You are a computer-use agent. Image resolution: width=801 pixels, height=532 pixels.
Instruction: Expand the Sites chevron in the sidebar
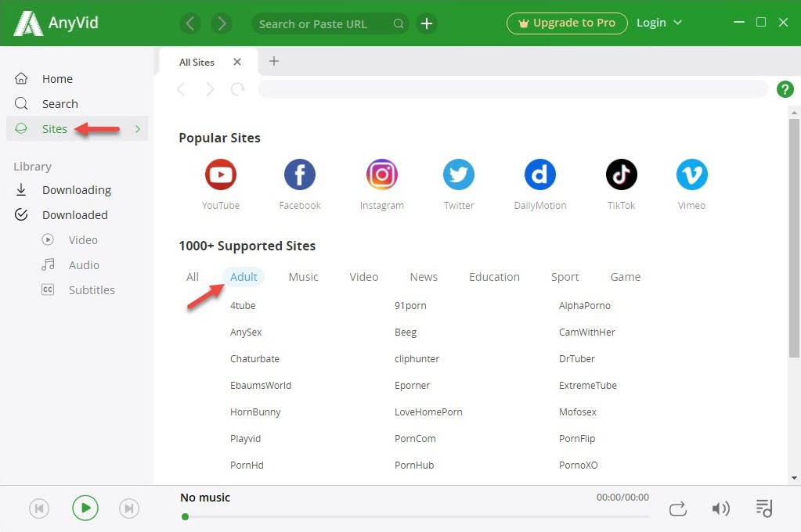[138, 128]
